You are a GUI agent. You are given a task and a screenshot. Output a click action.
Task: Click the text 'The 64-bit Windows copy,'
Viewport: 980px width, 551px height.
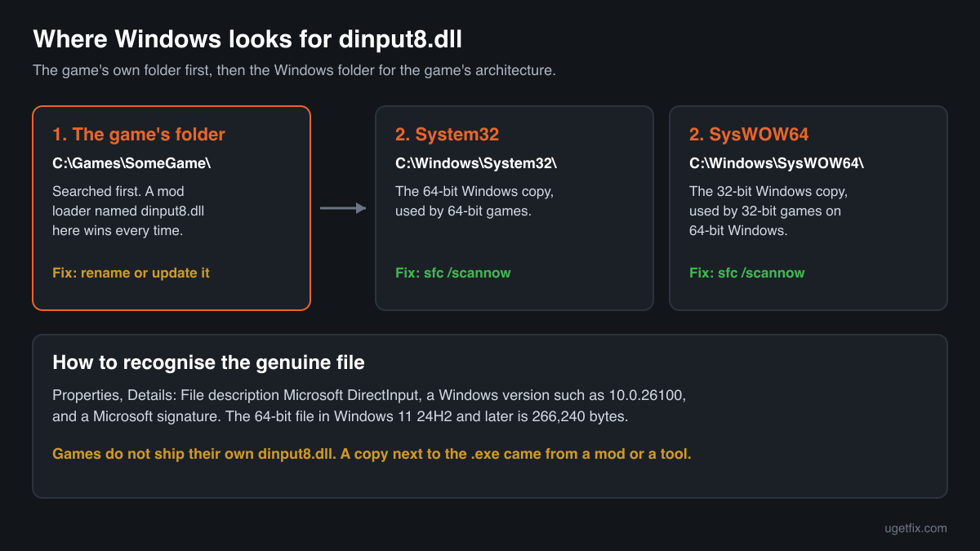(x=474, y=191)
